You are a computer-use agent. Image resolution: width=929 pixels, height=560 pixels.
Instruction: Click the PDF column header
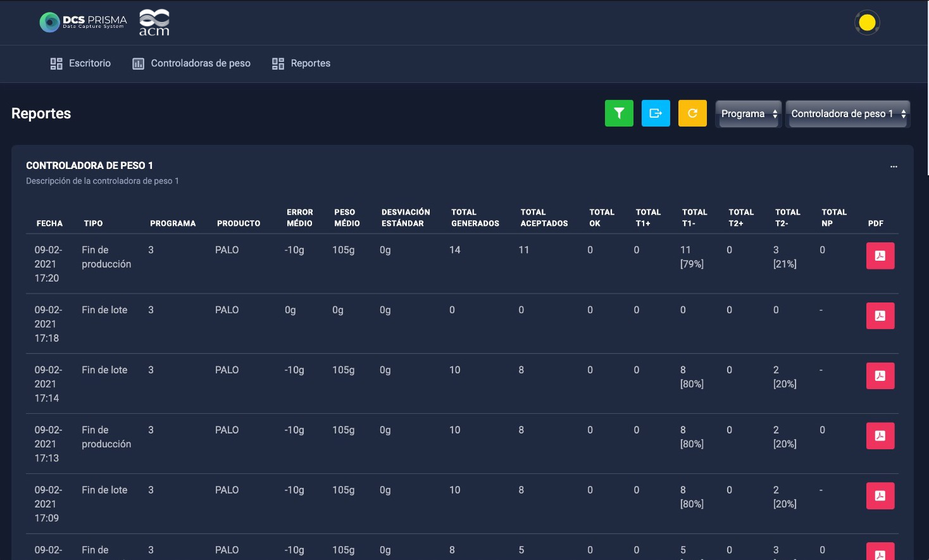[876, 223]
